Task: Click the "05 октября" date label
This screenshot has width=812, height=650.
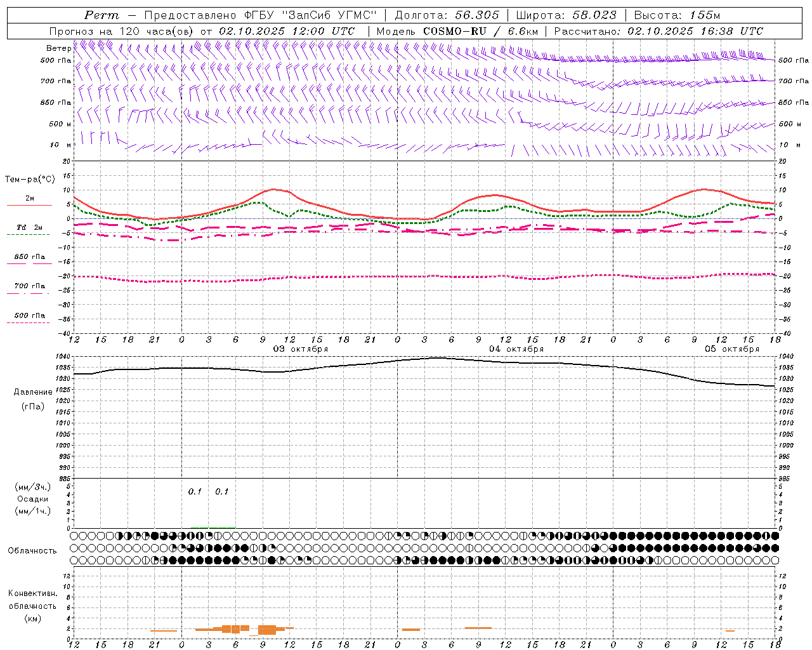Action: [x=732, y=349]
